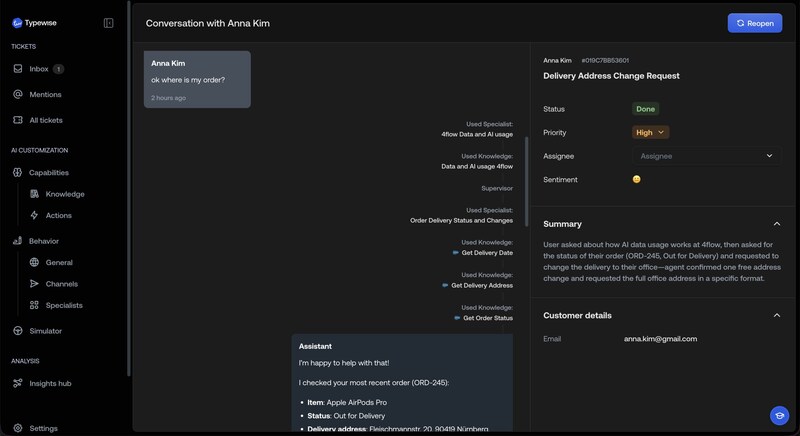Select the Actions lightning icon item
The width and height of the screenshot is (800, 436).
[x=35, y=215]
